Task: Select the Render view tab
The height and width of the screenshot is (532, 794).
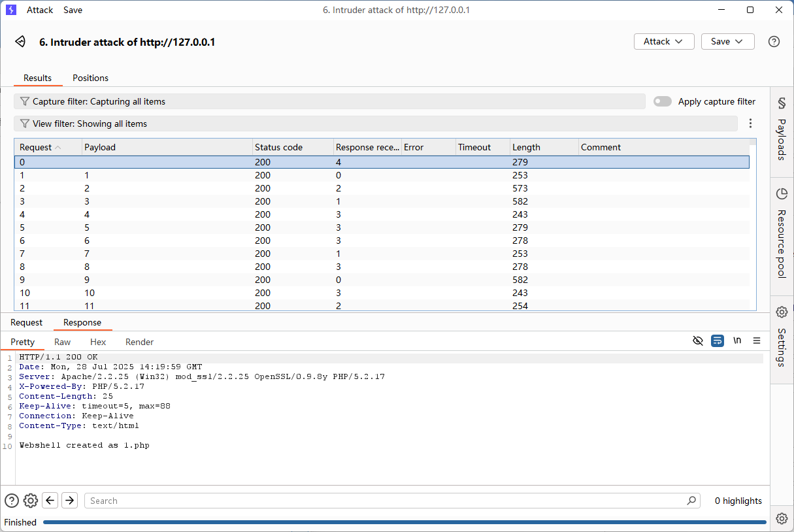Action: click(140, 342)
